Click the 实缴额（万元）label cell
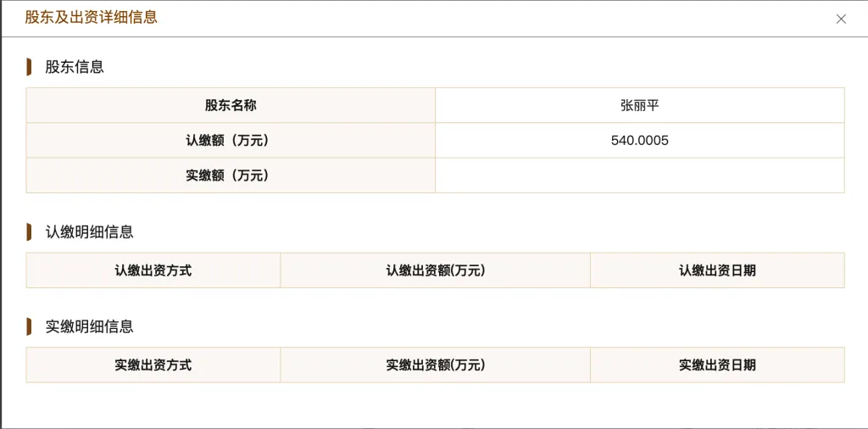The image size is (868, 429). point(231,175)
